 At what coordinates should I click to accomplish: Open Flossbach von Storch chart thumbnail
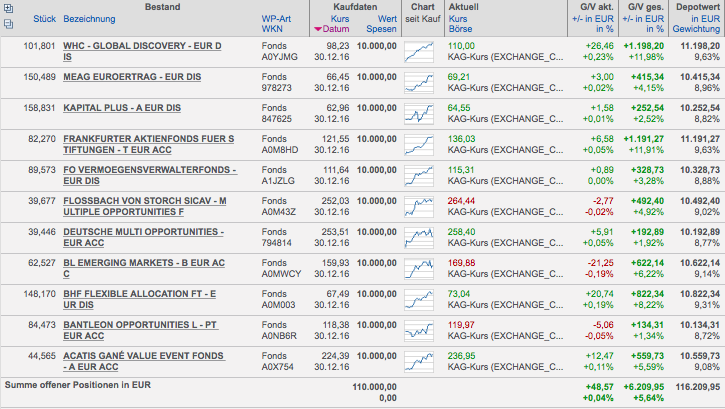(419, 207)
